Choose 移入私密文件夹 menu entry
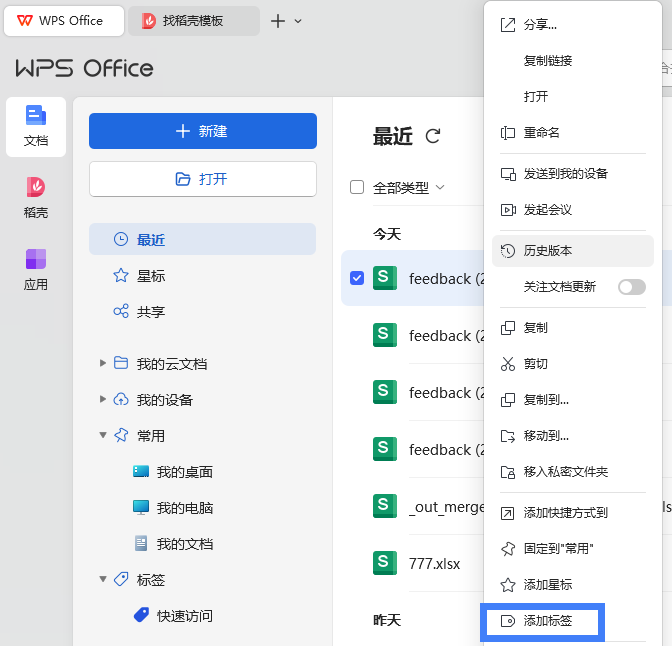Image resolution: width=672 pixels, height=646 pixels. pos(573,472)
